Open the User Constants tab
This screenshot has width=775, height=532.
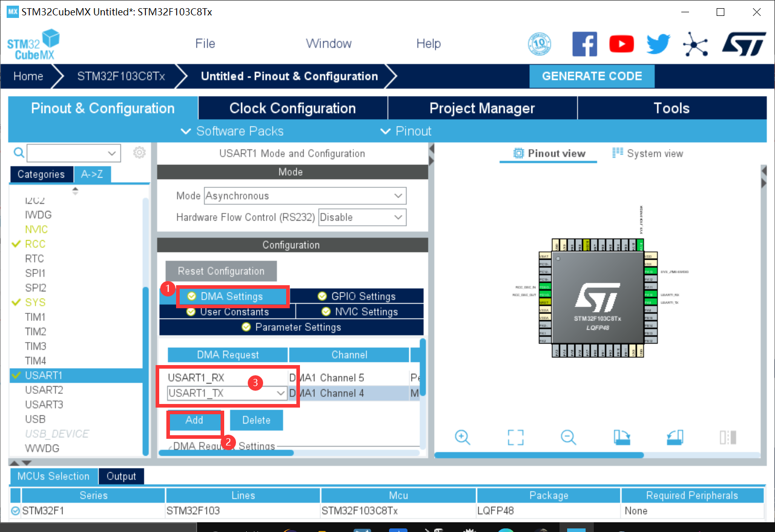pos(227,312)
